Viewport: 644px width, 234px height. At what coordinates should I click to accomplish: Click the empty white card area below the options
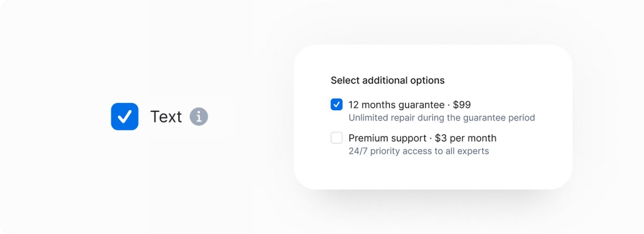(x=433, y=172)
